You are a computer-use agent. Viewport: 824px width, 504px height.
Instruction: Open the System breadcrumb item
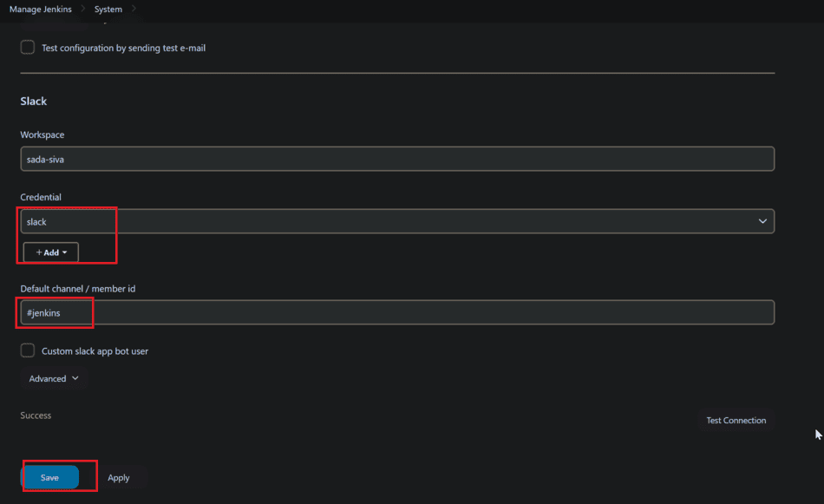[x=108, y=10]
